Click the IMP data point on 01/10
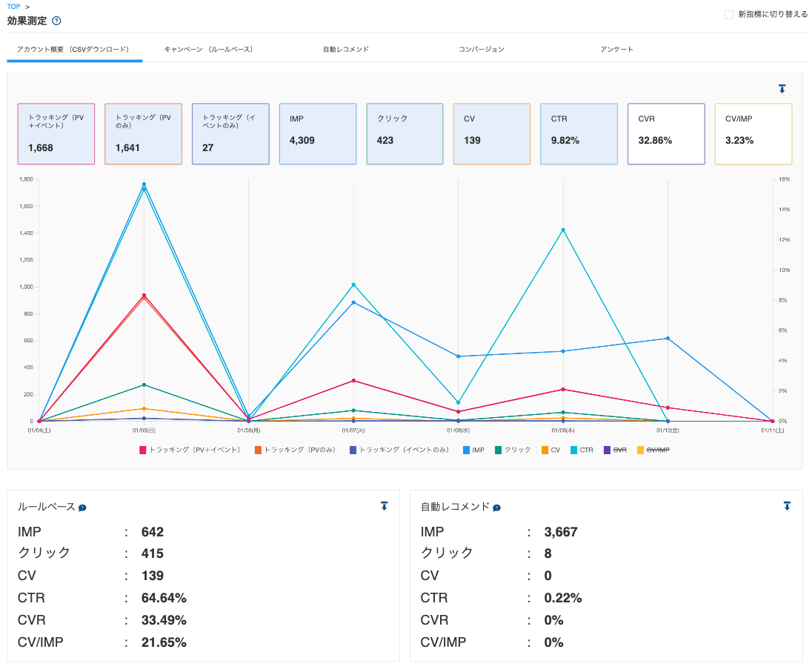 (668, 338)
